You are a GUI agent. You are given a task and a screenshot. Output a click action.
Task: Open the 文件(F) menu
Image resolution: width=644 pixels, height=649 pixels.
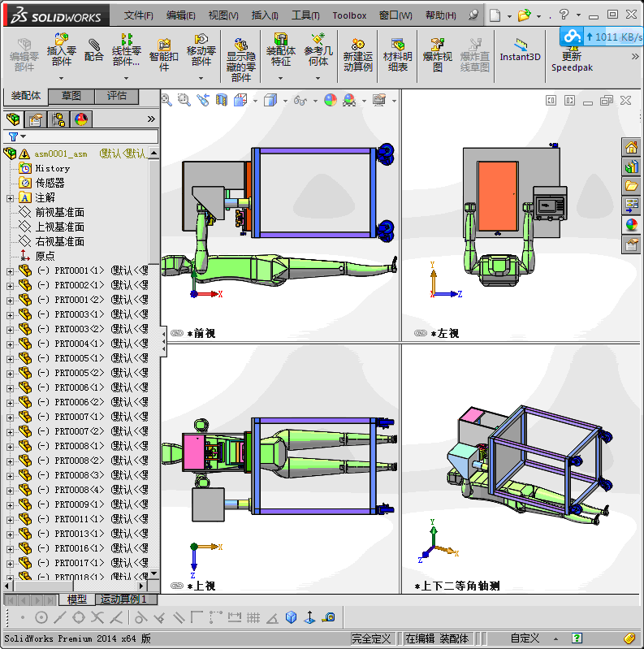pyautogui.click(x=138, y=15)
